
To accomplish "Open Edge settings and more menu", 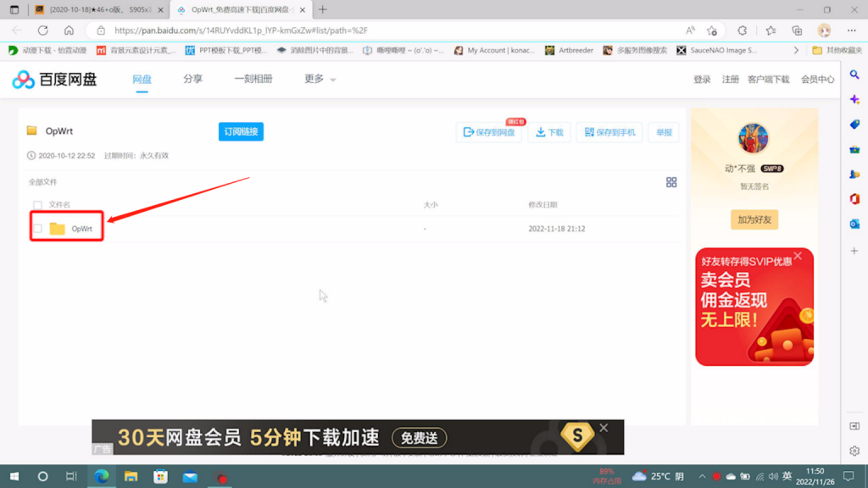I will (851, 30).
